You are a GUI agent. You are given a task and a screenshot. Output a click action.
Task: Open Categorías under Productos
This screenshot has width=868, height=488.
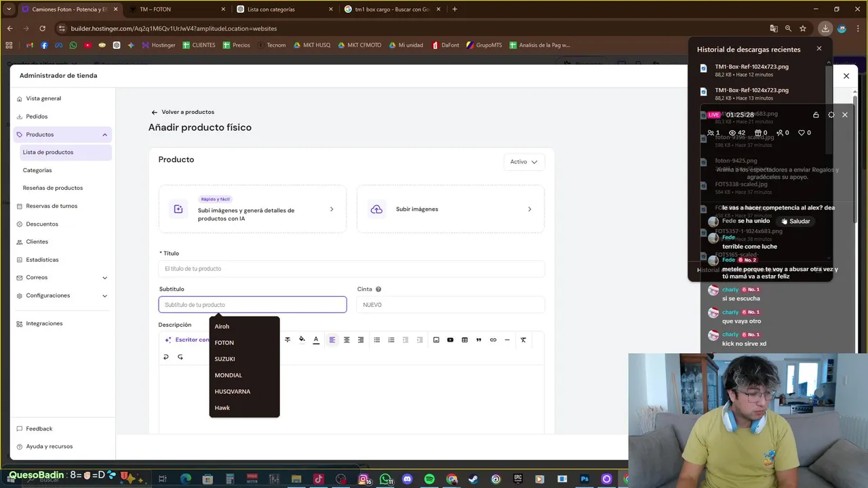37,170
